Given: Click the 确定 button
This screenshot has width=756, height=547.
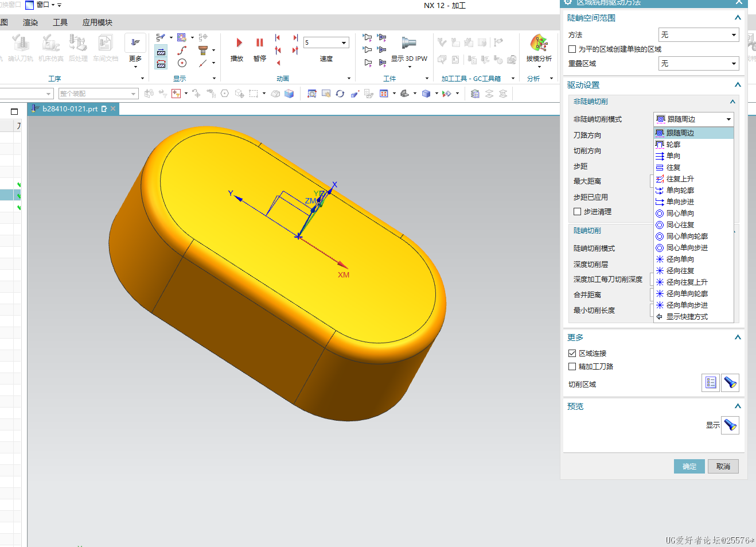Looking at the screenshot, I should tap(689, 467).
